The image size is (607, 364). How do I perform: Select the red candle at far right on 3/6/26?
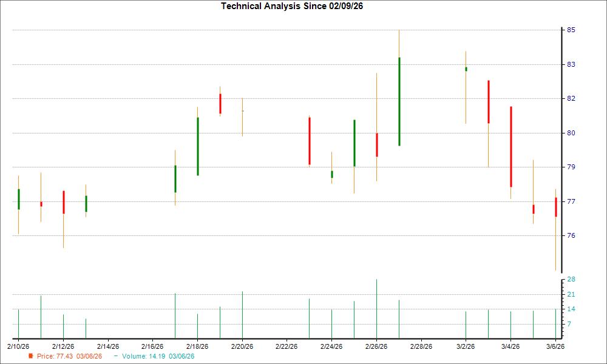point(557,206)
